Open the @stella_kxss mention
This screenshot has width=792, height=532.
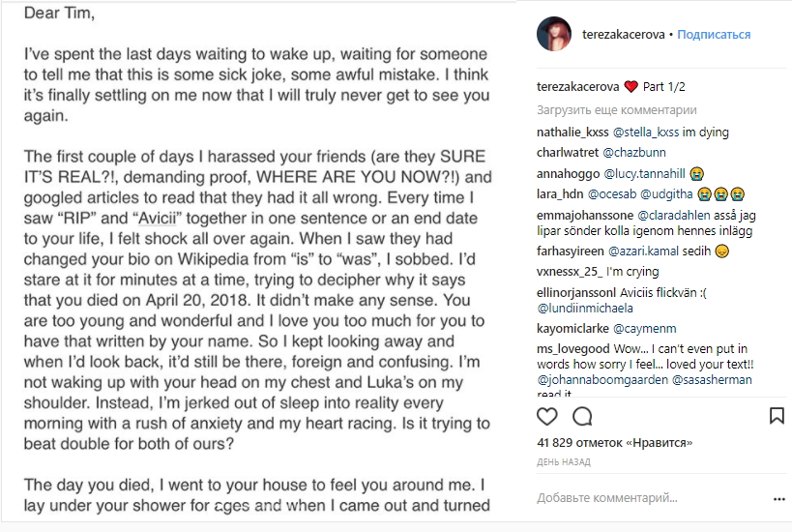pos(647,133)
